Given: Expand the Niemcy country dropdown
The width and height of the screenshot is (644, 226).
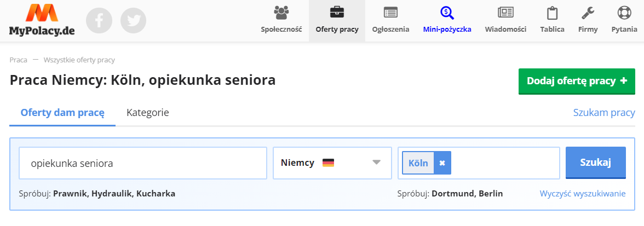Looking at the screenshot, I should pyautogui.click(x=376, y=163).
